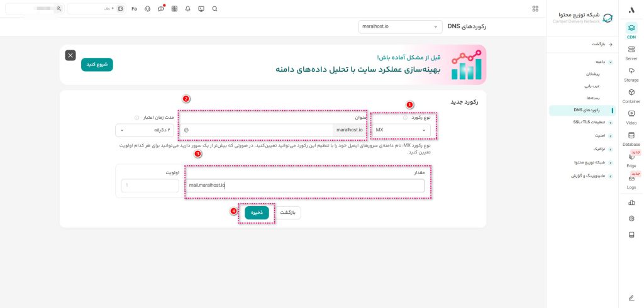The width and height of the screenshot is (644, 308).
Task: Click the ذخیره save button
Action: (257, 212)
